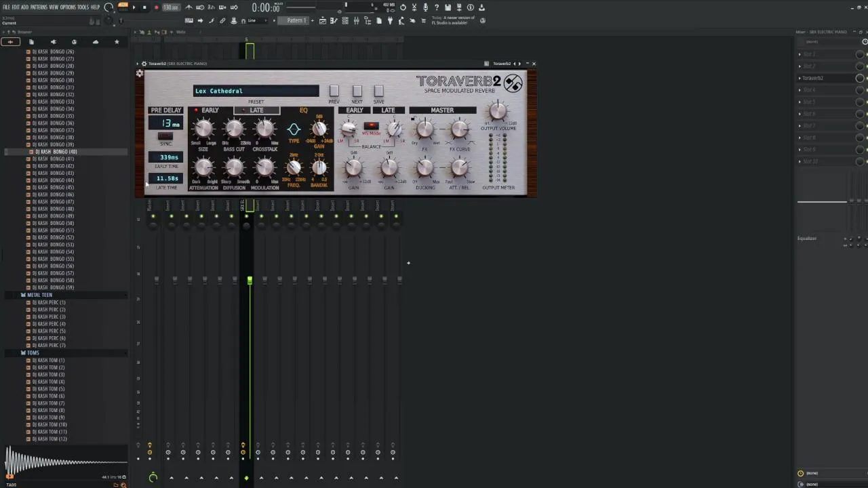Toggle the Slot 4 enable knob
868x488 pixels.
point(860,89)
